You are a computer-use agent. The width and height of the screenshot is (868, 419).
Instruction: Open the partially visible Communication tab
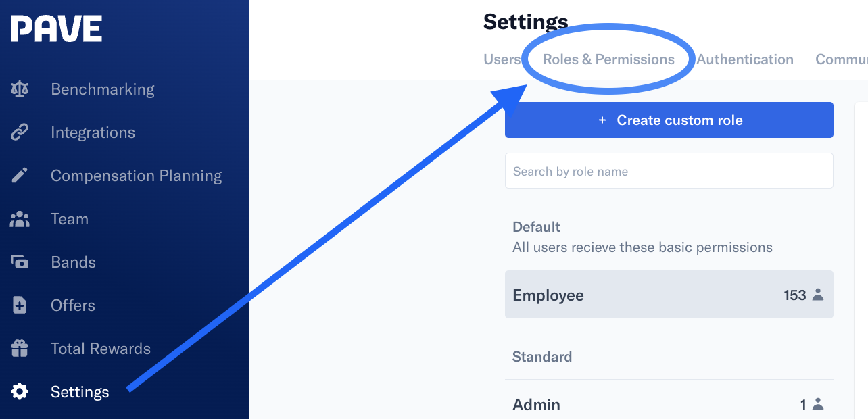point(842,59)
